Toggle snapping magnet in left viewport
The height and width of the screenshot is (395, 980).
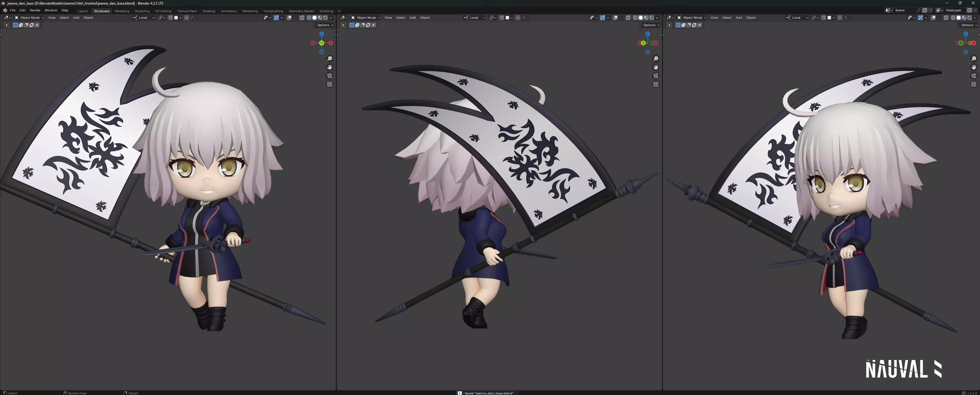pos(170,18)
